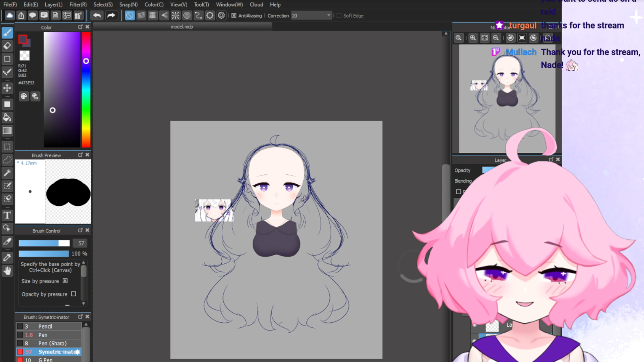Open the Layer(L) menu
The image size is (644, 362).
pos(53,4)
